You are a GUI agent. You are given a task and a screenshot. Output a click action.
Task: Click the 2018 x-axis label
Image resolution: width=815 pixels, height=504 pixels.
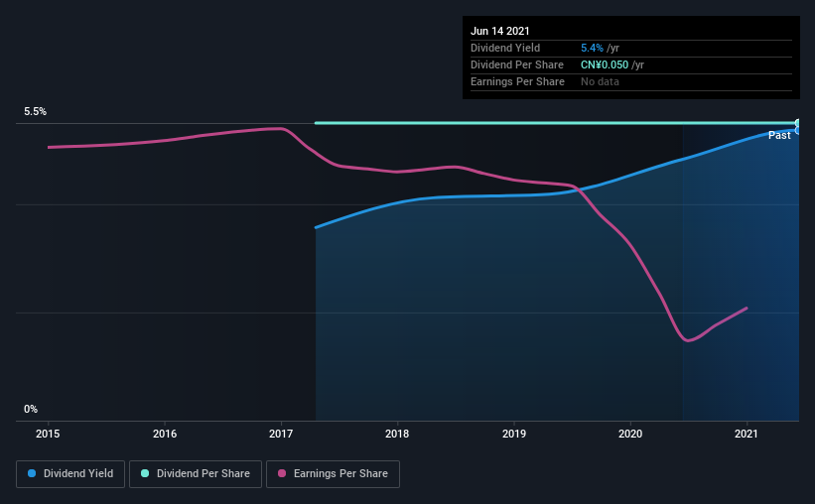pos(397,434)
